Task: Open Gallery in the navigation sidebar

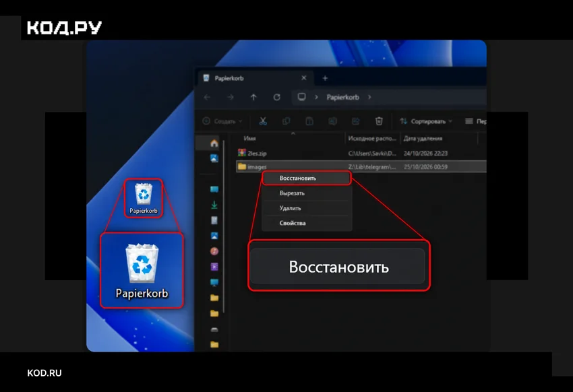Action: (x=214, y=158)
